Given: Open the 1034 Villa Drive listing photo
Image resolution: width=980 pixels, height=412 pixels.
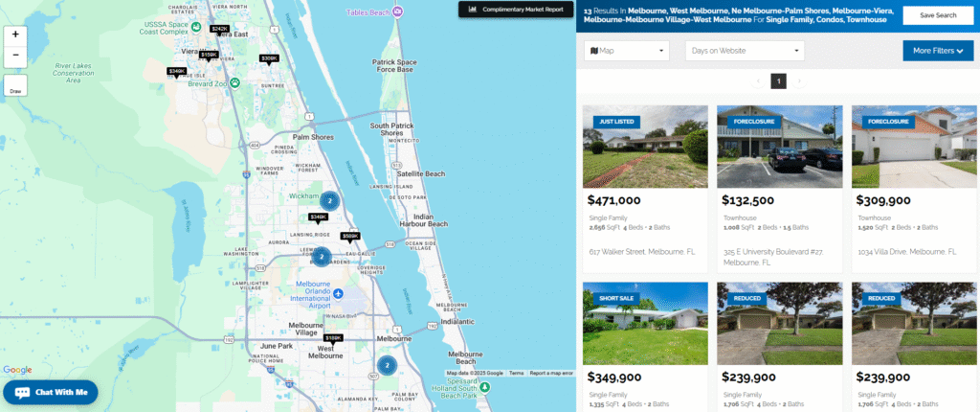Looking at the screenshot, I should 914,147.
